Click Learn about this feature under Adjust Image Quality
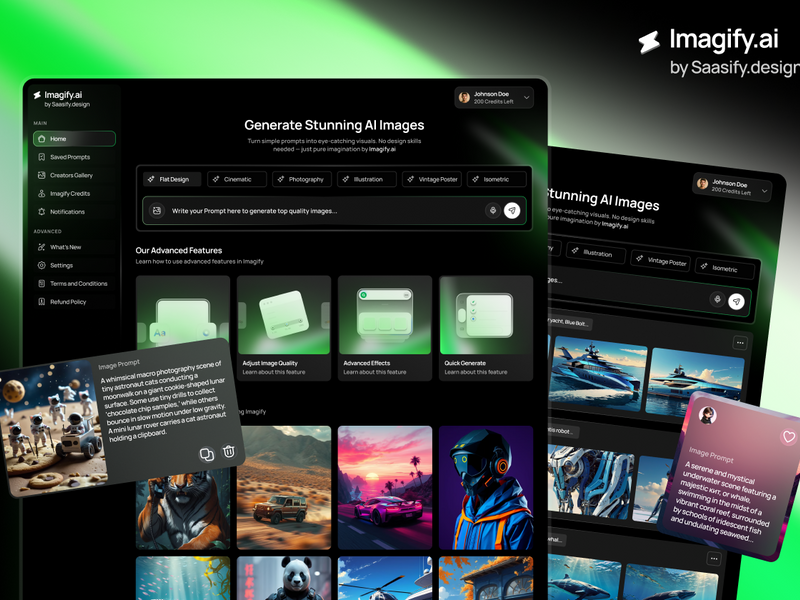The image size is (800, 600). (x=273, y=372)
